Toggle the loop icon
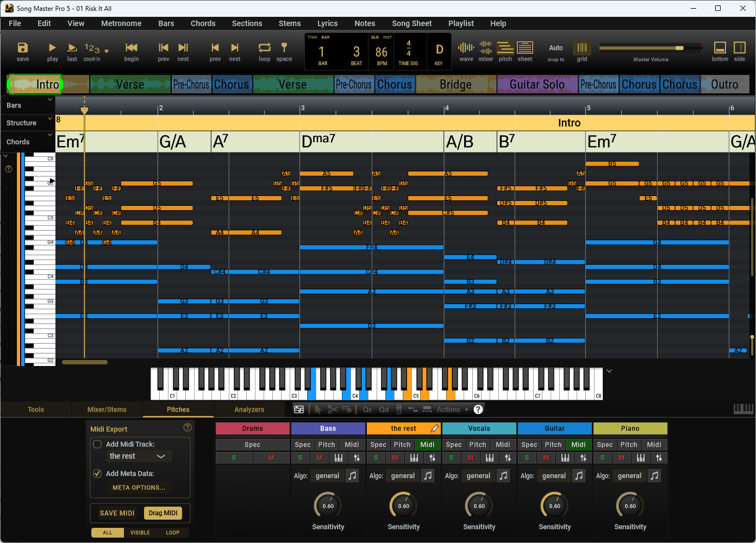 click(x=265, y=48)
